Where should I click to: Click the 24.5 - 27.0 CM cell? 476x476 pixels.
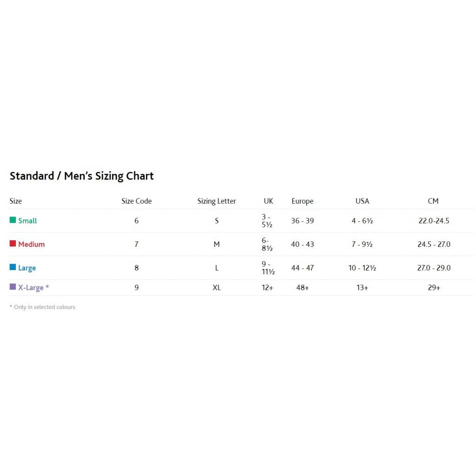[434, 245]
